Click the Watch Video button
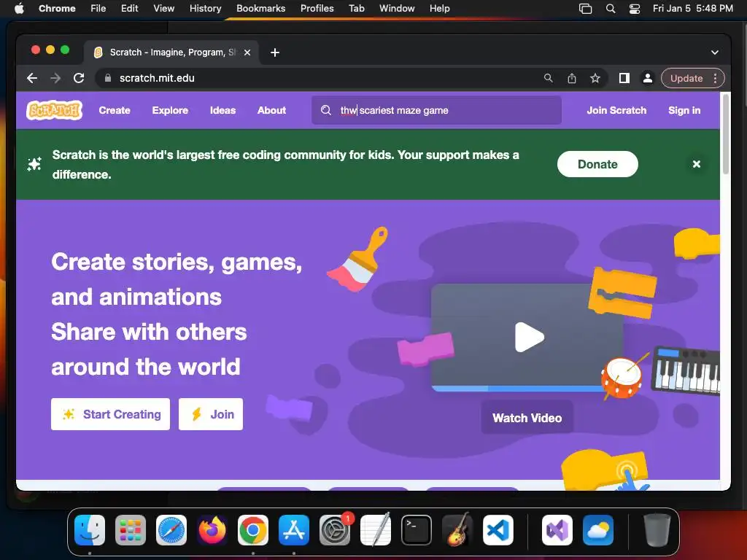The image size is (747, 560). click(x=527, y=418)
